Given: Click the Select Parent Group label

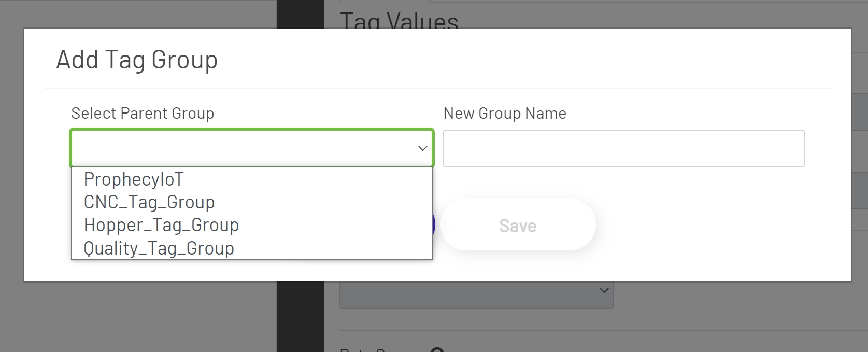Looking at the screenshot, I should point(143,113).
